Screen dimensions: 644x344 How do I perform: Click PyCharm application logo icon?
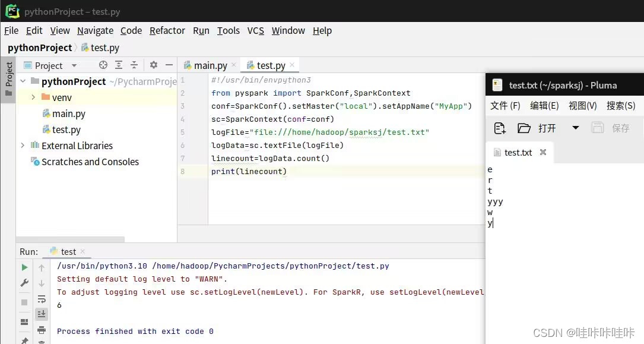click(12, 11)
